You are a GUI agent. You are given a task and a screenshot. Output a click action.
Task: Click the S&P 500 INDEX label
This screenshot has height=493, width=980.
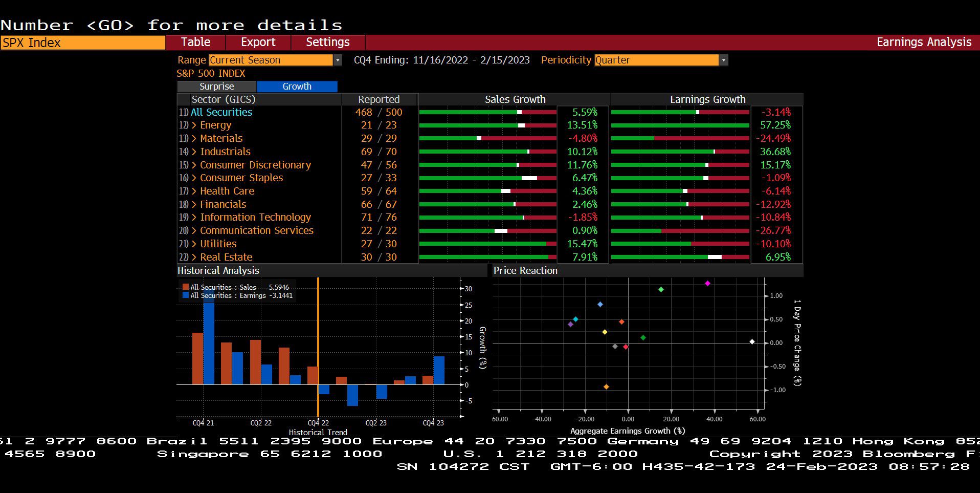(x=211, y=73)
